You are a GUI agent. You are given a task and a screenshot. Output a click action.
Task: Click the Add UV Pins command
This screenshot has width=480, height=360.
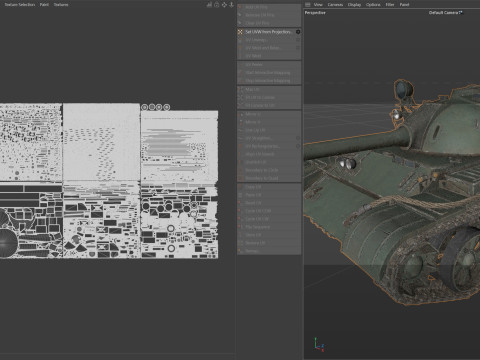(269, 7)
